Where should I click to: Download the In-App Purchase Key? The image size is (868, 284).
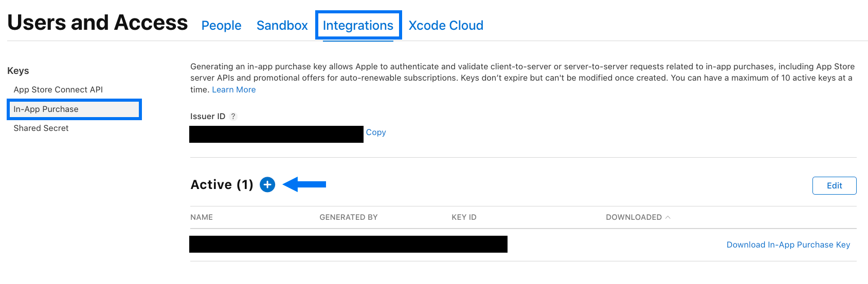(788, 245)
